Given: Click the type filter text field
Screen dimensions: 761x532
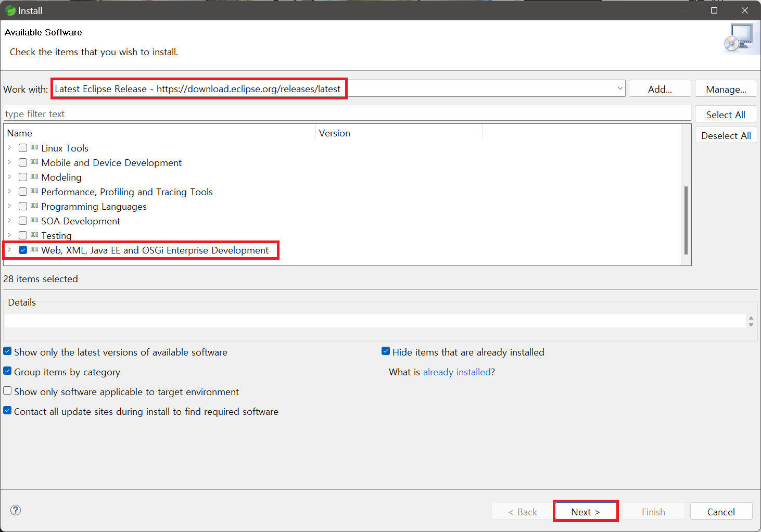Looking at the screenshot, I should tap(347, 113).
